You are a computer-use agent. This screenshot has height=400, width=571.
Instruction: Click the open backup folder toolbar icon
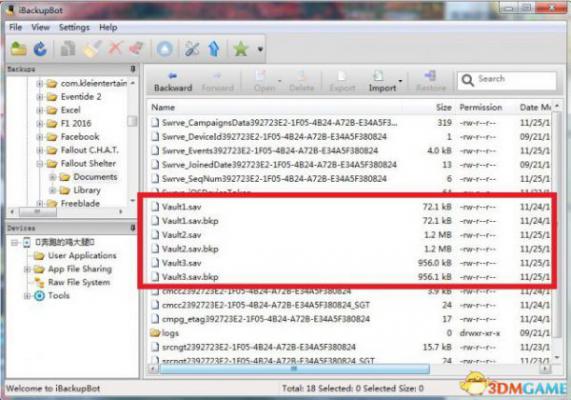[x=18, y=49]
